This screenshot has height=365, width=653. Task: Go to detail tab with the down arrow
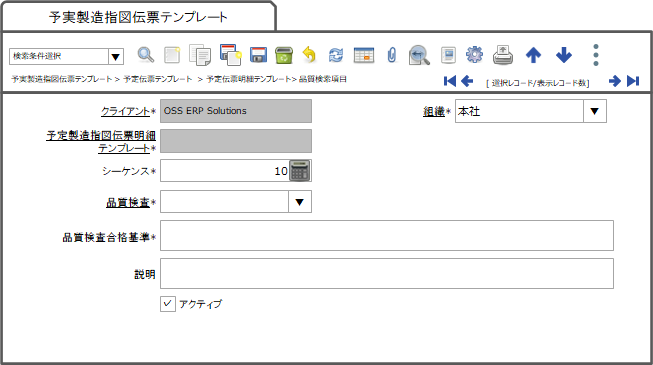tap(564, 55)
